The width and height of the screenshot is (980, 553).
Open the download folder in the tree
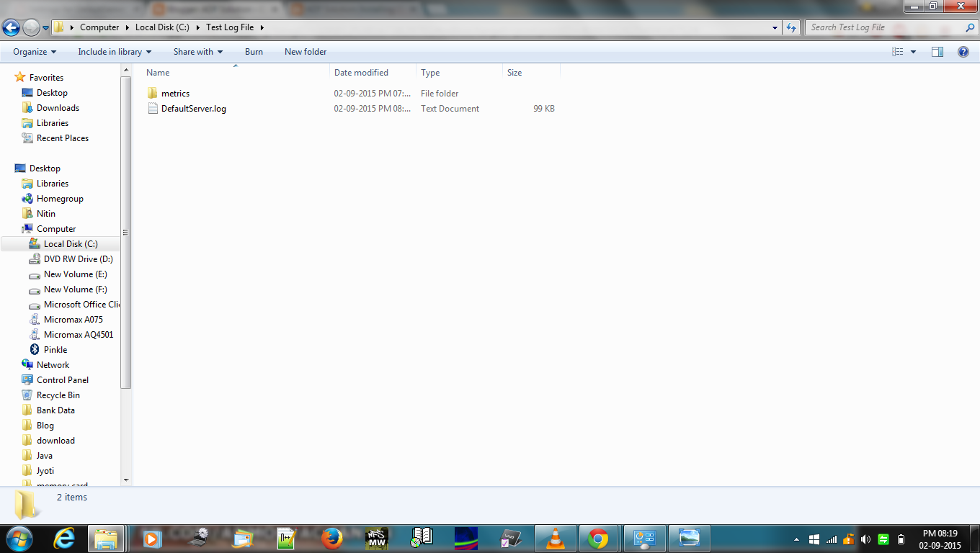tap(55, 441)
